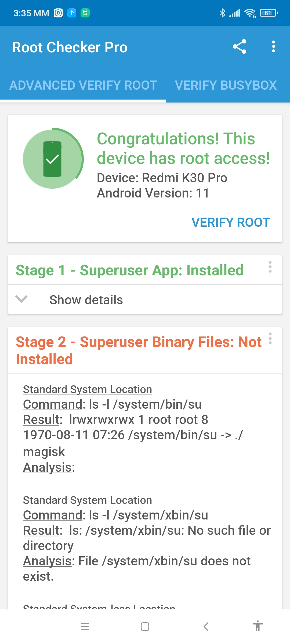The image size is (290, 644).
Task: Tap Stage 1 Superuser App header
Action: tap(129, 270)
